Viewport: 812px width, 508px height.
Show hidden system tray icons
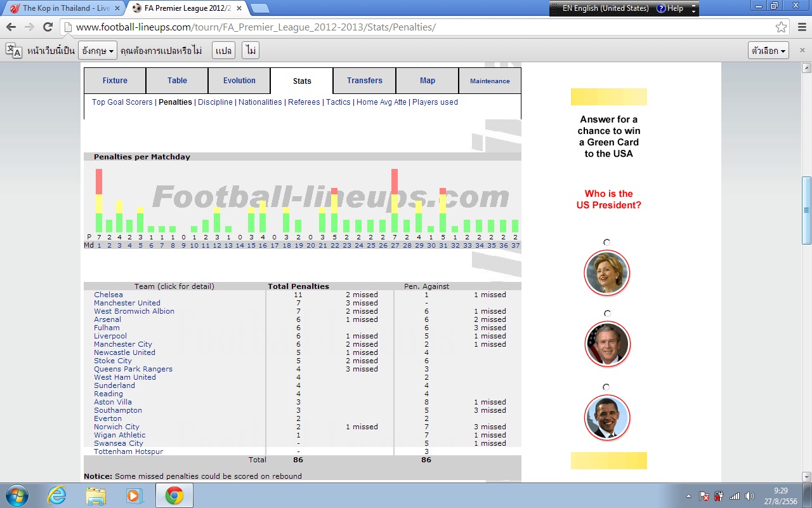688,496
